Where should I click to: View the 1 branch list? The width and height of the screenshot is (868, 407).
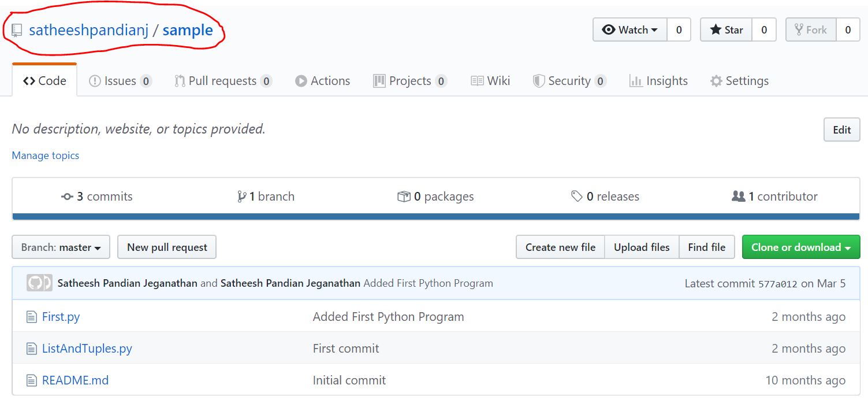(266, 197)
